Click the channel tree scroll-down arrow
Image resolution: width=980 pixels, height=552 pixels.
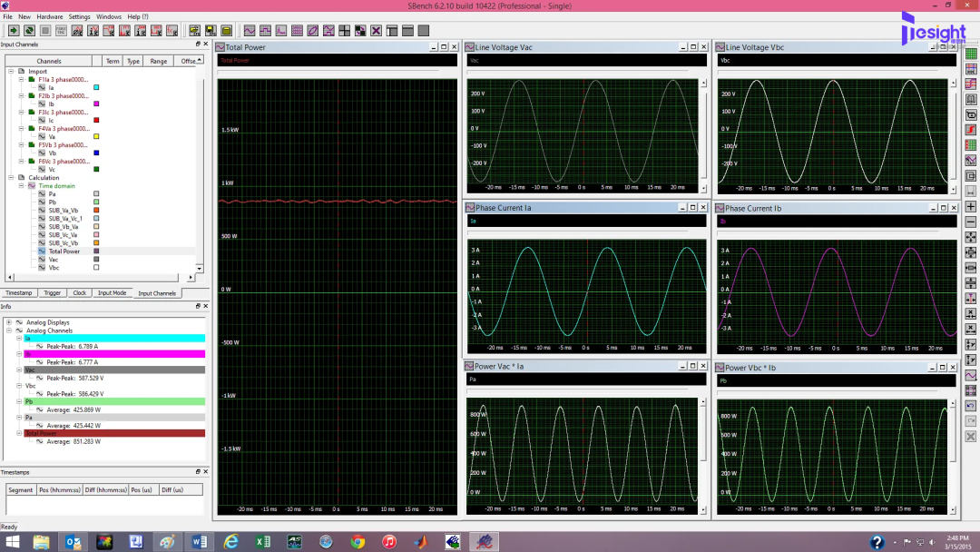coord(200,268)
